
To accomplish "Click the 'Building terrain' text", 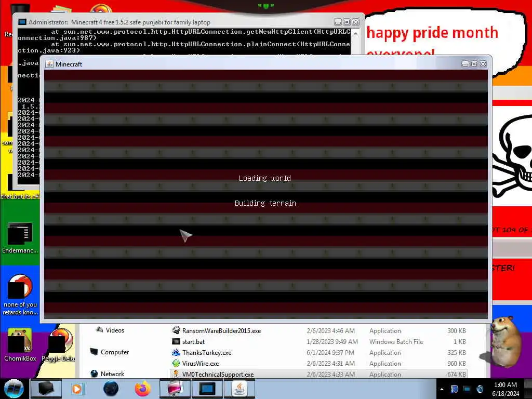I will (x=265, y=203).
